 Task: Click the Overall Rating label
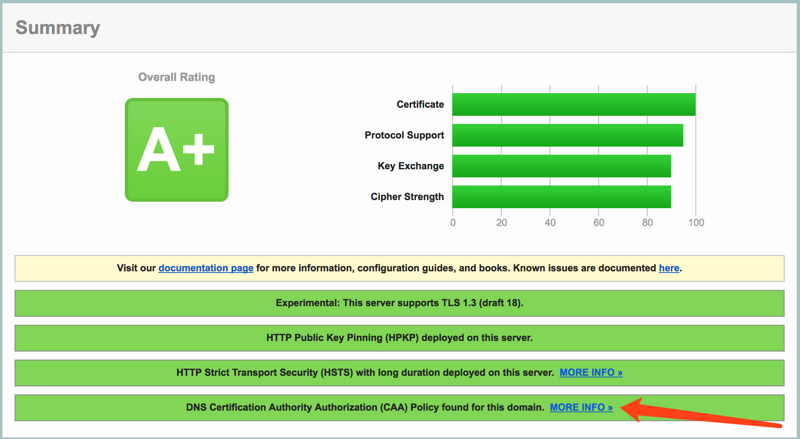point(176,77)
